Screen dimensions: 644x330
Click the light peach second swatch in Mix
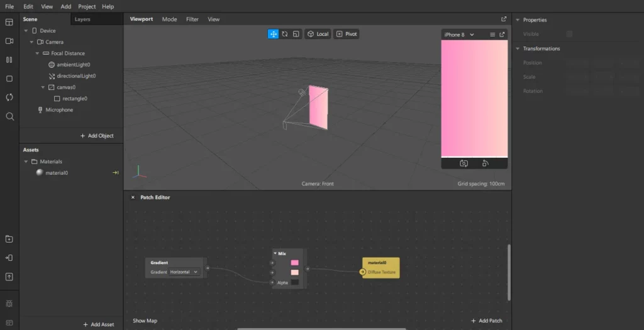tap(294, 272)
